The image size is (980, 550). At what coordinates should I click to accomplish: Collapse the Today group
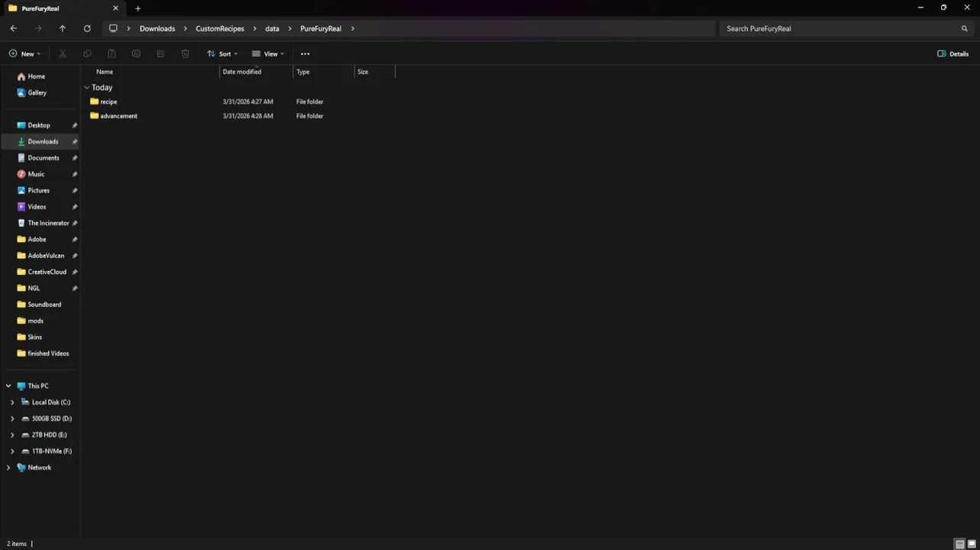pyautogui.click(x=87, y=88)
